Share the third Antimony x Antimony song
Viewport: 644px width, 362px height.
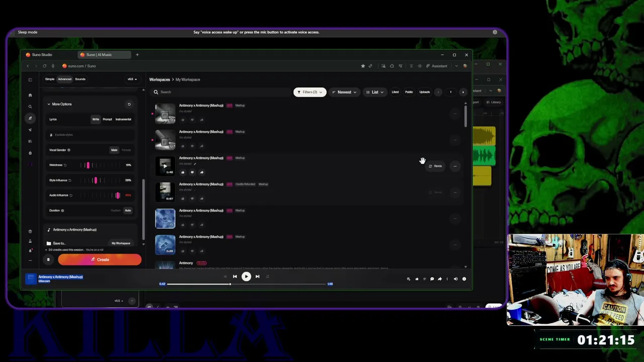click(202, 172)
